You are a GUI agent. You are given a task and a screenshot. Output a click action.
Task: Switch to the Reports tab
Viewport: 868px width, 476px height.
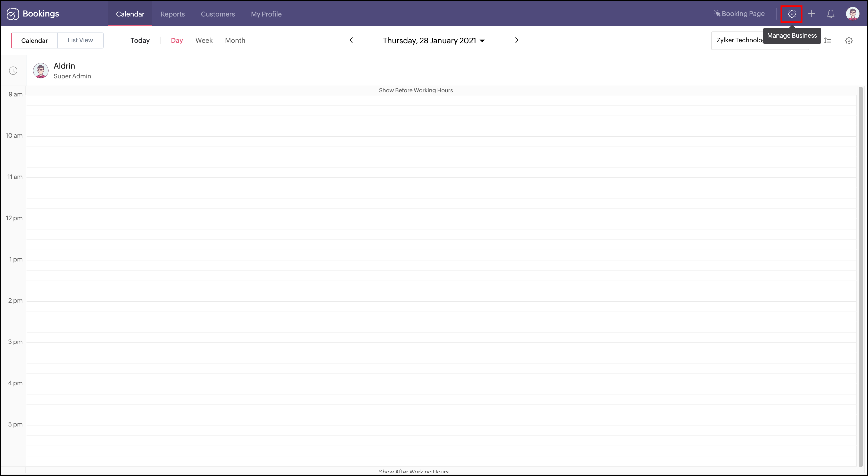point(172,14)
